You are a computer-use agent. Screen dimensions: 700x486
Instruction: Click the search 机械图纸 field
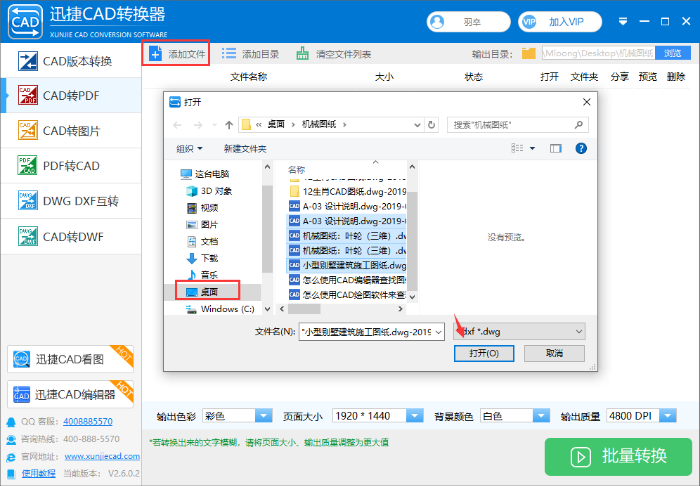point(518,125)
